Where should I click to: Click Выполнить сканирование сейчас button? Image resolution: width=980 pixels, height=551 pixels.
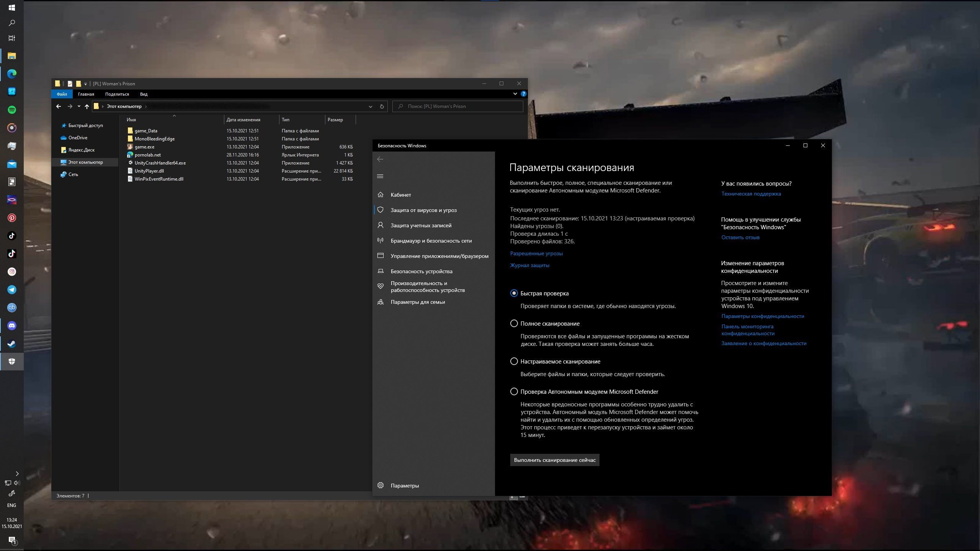554,460
